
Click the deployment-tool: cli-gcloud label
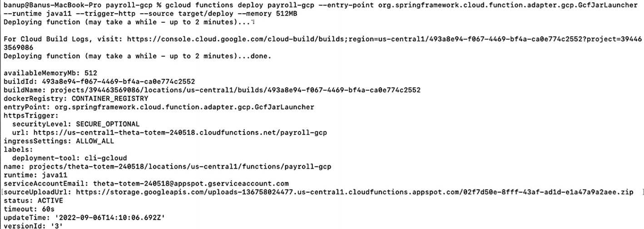(69, 158)
